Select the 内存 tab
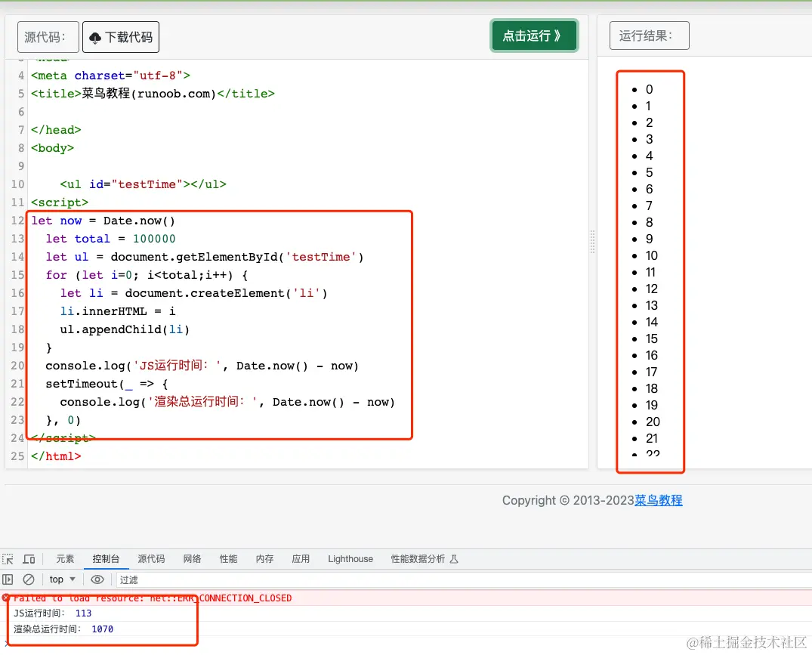This screenshot has width=812, height=655. pyautogui.click(x=264, y=559)
